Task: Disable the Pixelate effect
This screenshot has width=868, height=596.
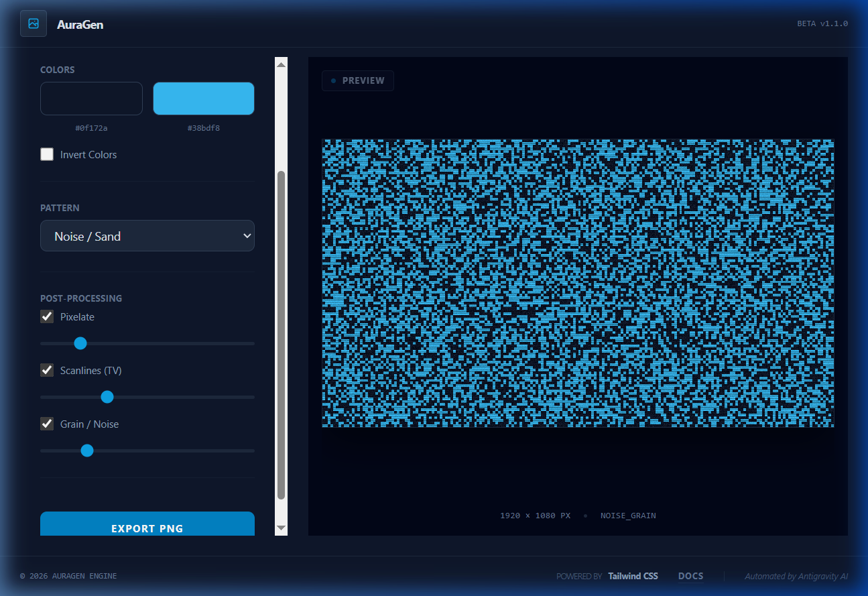Action: point(47,316)
